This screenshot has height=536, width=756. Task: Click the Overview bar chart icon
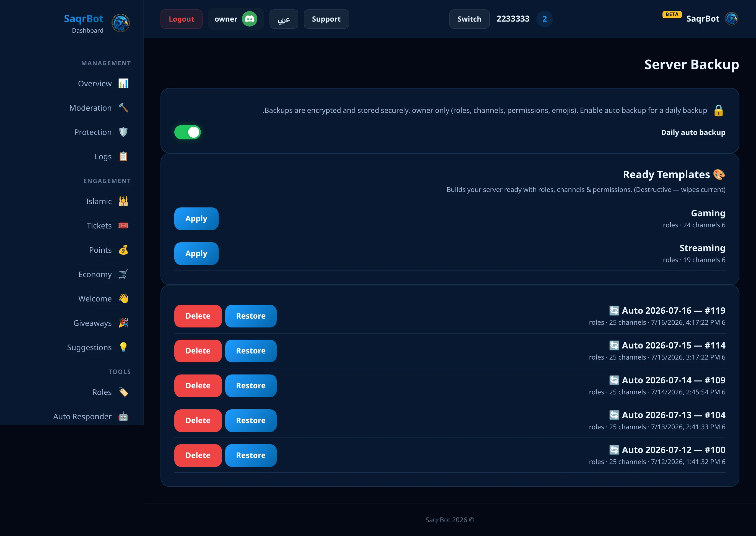click(x=123, y=84)
